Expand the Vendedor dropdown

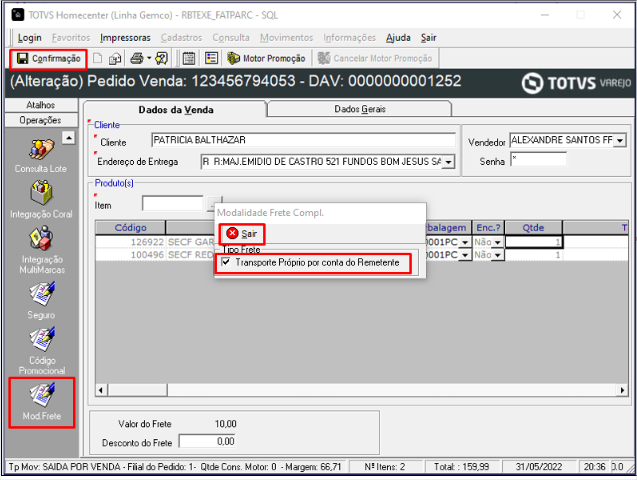click(x=620, y=141)
